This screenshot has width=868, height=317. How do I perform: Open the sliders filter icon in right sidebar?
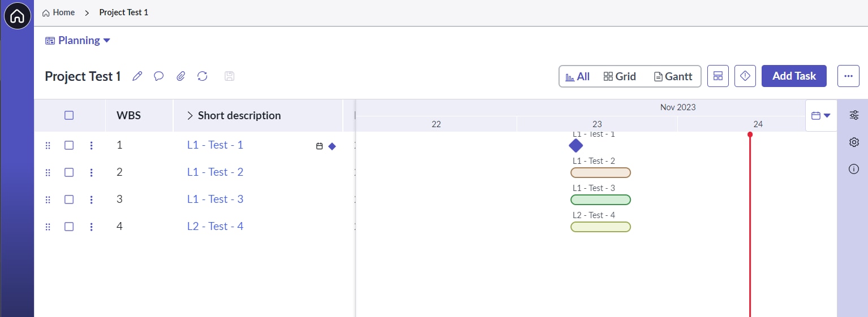(854, 115)
